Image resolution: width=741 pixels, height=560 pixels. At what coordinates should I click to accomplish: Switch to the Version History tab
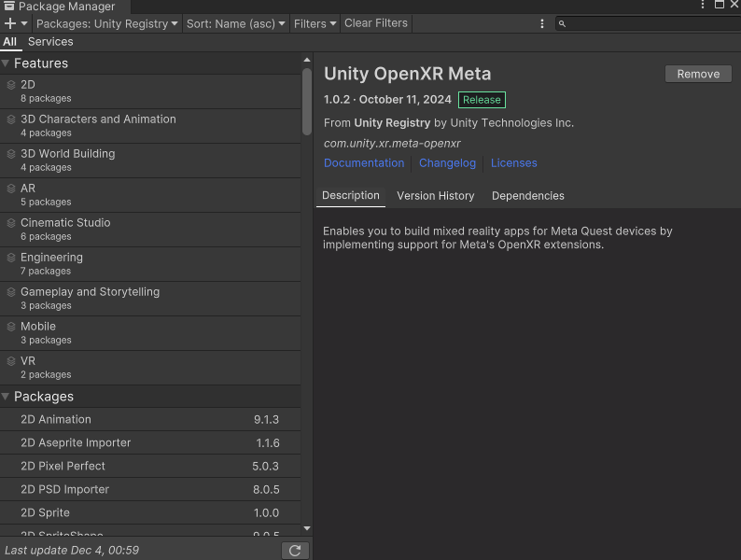(x=435, y=196)
